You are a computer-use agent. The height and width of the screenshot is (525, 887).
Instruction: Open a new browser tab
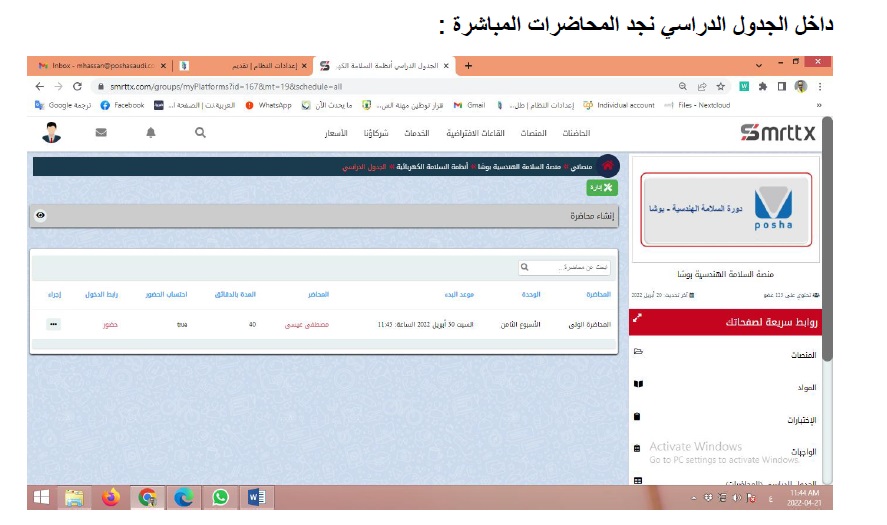(468, 66)
